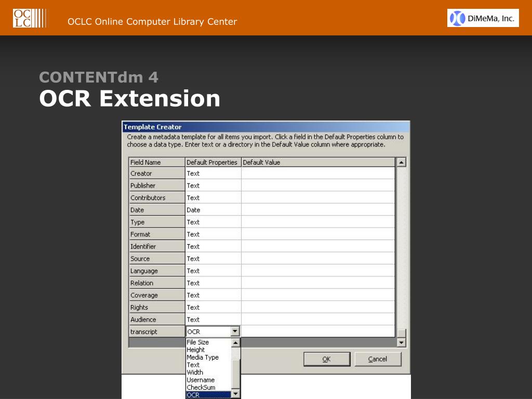Select the Rights field name row

click(157, 308)
